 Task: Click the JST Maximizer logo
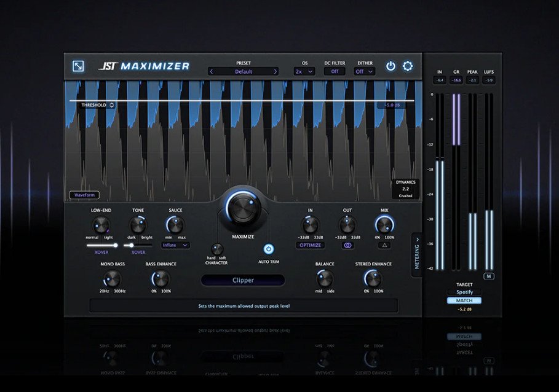click(x=144, y=66)
